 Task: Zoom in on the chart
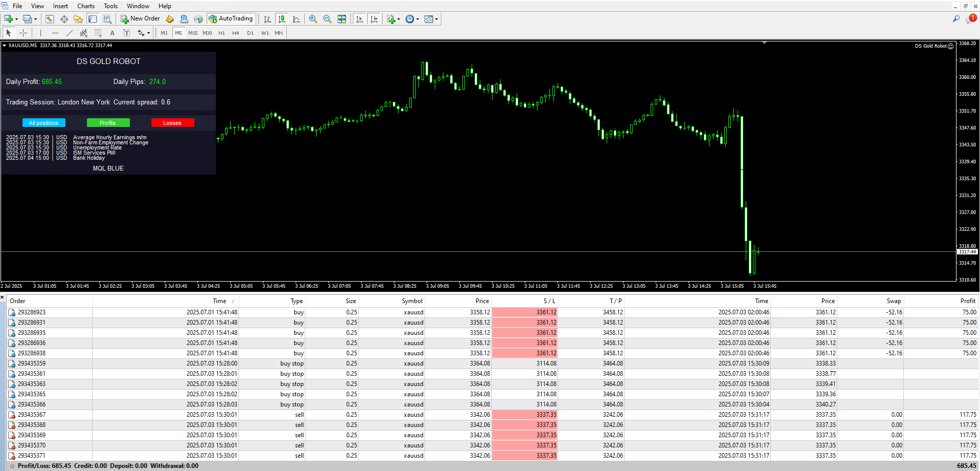(313, 18)
